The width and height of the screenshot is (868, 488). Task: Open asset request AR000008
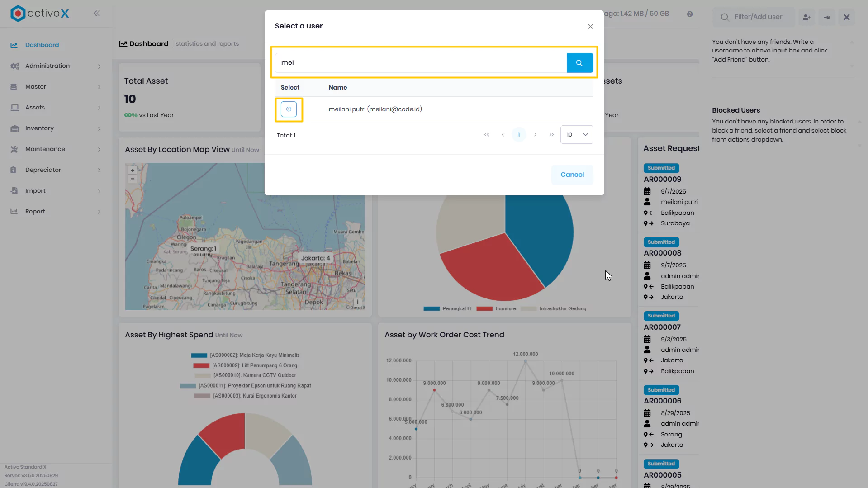click(662, 253)
